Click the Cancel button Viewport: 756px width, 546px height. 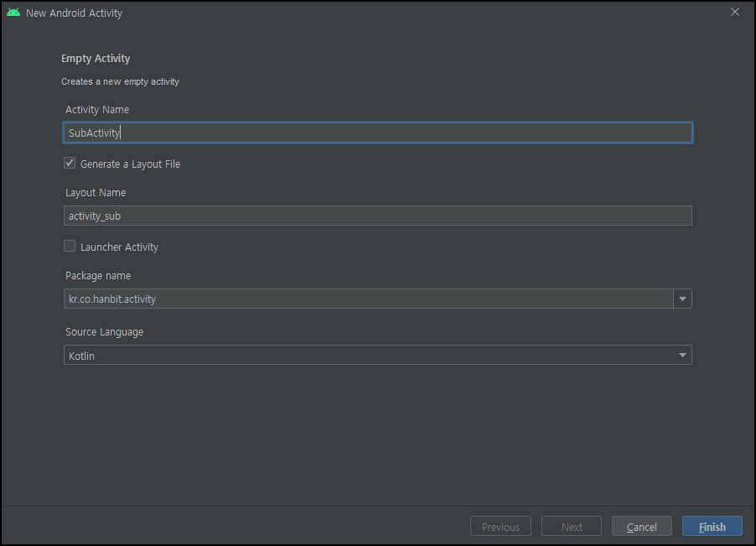tap(642, 526)
